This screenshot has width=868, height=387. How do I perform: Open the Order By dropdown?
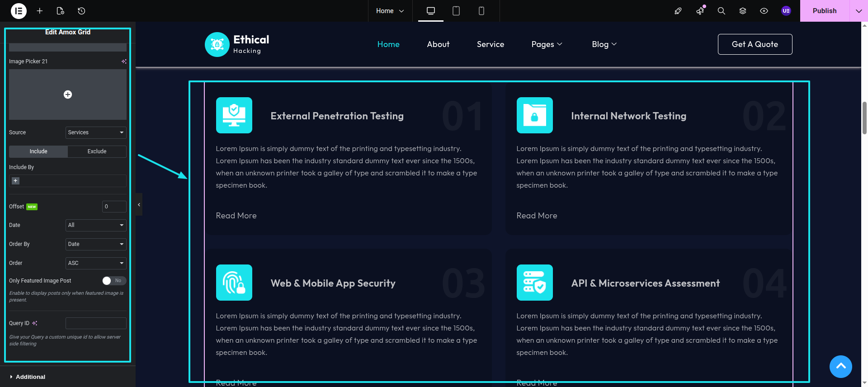tap(96, 244)
